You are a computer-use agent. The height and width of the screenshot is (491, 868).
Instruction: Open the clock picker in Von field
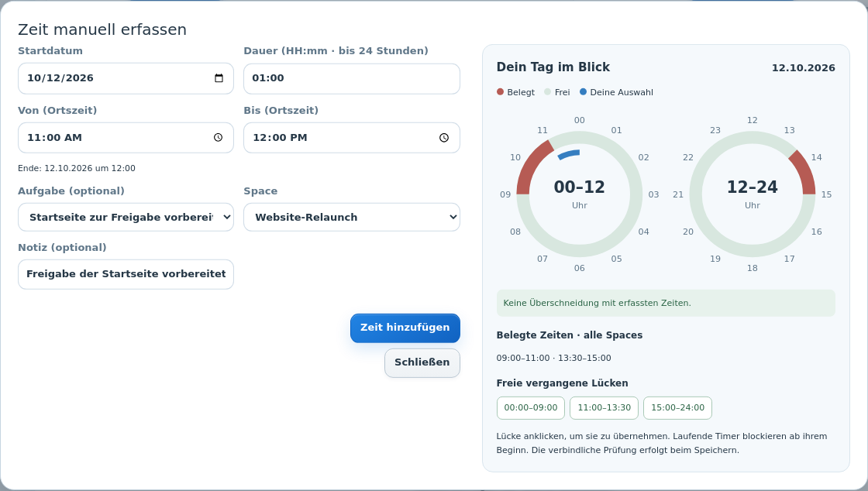click(x=218, y=138)
